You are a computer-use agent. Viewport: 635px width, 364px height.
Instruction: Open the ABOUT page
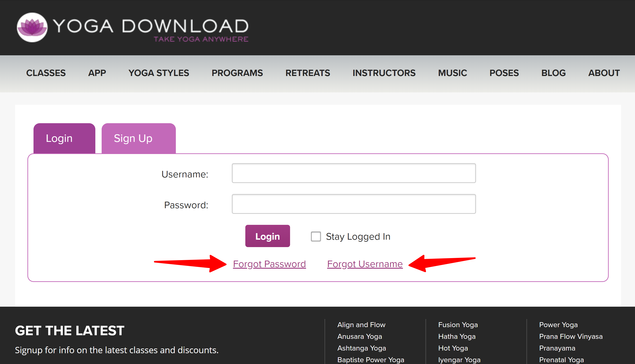point(604,73)
